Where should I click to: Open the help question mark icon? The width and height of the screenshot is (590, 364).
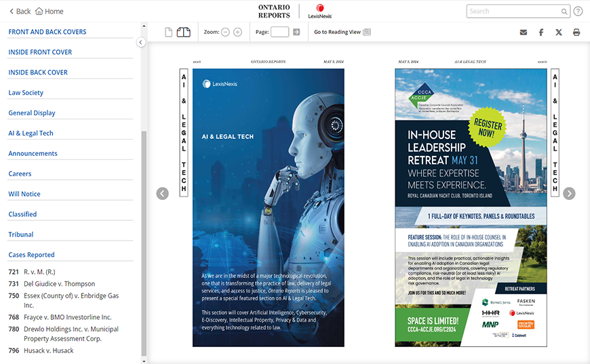point(578,12)
